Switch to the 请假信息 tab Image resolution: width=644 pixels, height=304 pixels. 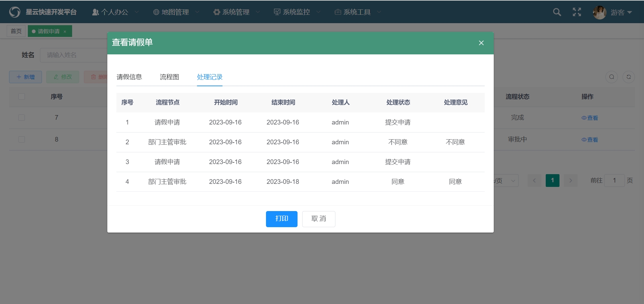(129, 77)
